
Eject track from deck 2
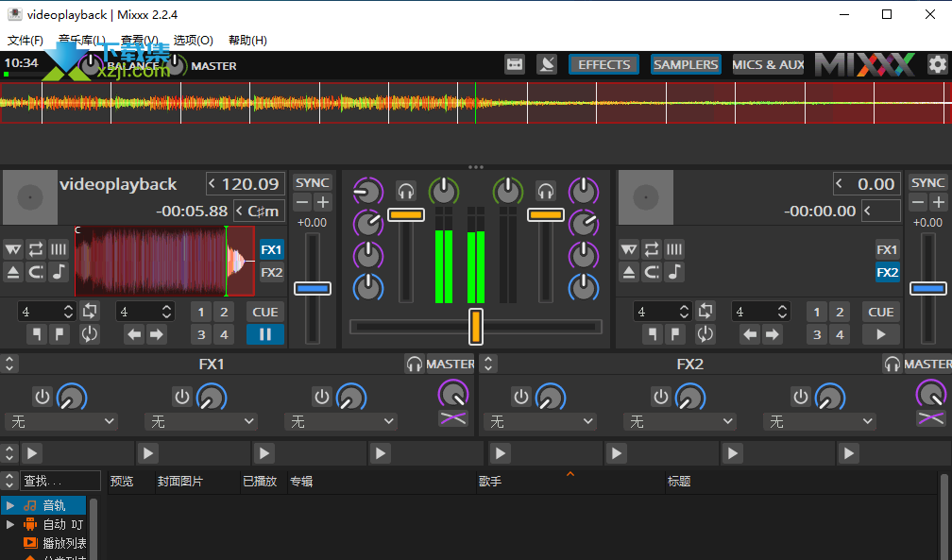[629, 271]
